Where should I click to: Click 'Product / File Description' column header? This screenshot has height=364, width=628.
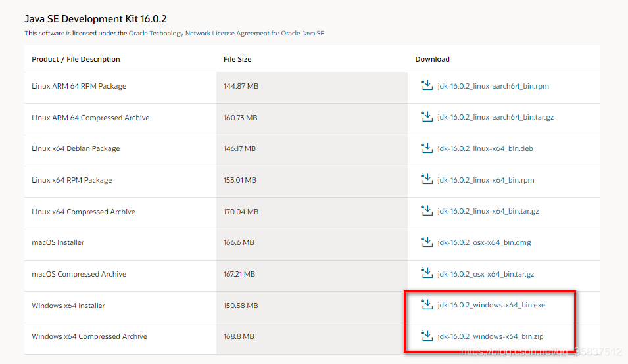pyautogui.click(x=76, y=59)
